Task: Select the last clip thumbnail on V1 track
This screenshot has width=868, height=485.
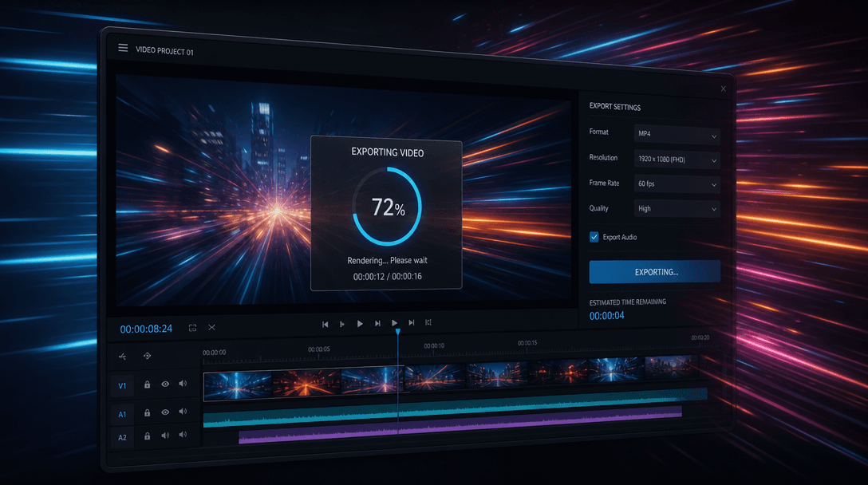Action: [x=673, y=366]
